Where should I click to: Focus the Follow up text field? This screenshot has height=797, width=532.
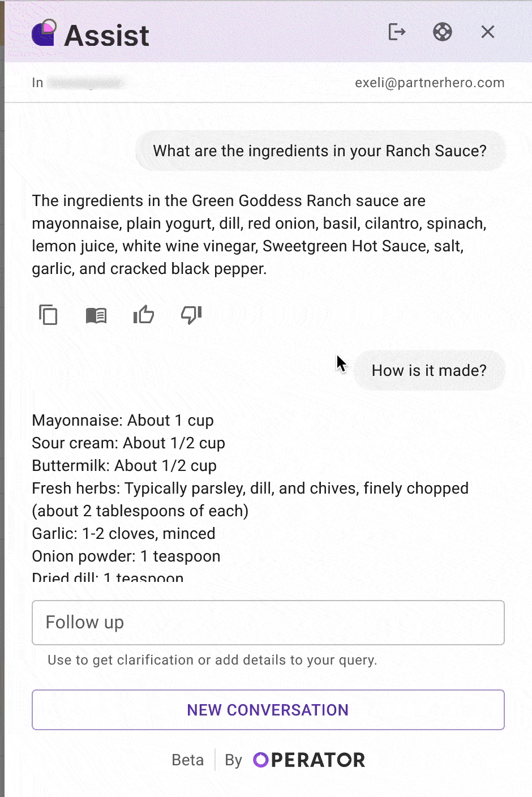coord(268,622)
